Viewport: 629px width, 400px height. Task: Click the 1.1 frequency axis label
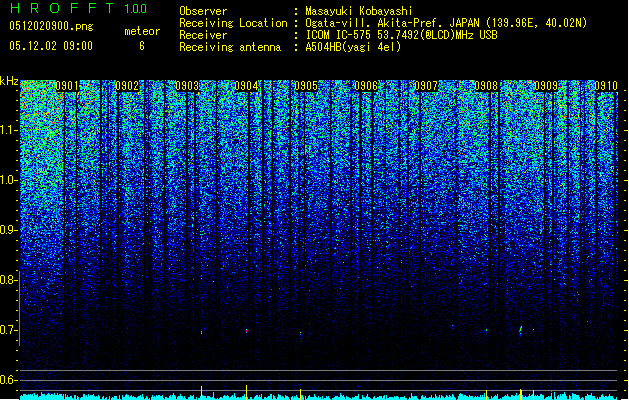(x=9, y=130)
